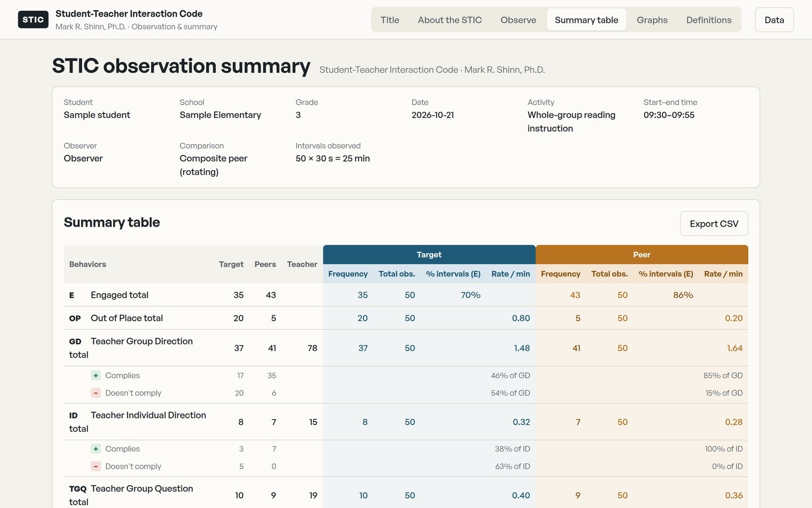Click Teacher Group Question total label
The width and height of the screenshot is (812, 508).
[x=131, y=495]
